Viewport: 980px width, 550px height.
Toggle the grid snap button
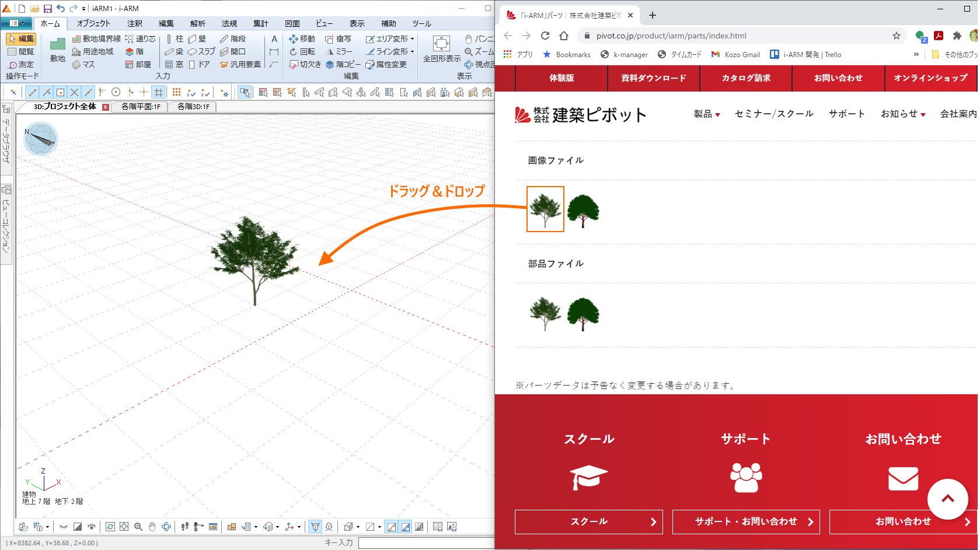point(158,92)
